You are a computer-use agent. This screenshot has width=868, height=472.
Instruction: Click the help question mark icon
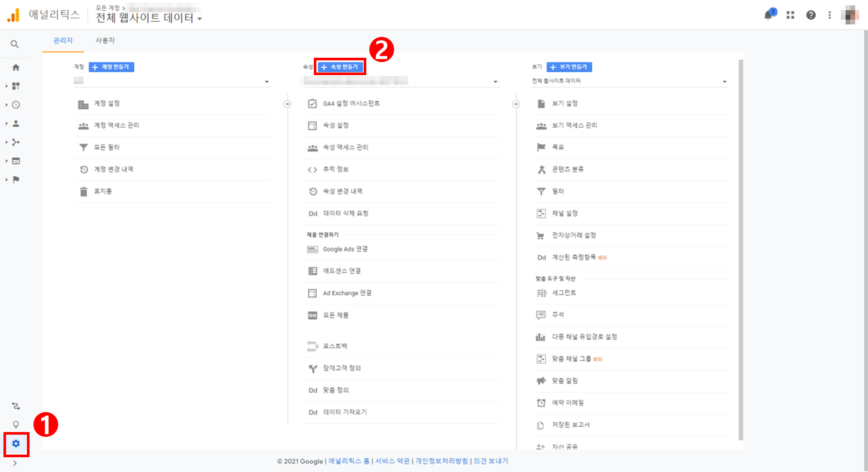(811, 15)
